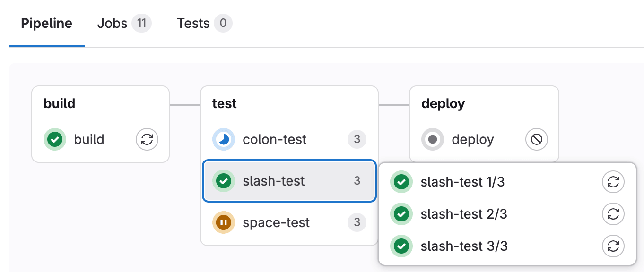Click the orange paused icon of space-test
The height and width of the screenshot is (272, 644).
[x=224, y=222]
